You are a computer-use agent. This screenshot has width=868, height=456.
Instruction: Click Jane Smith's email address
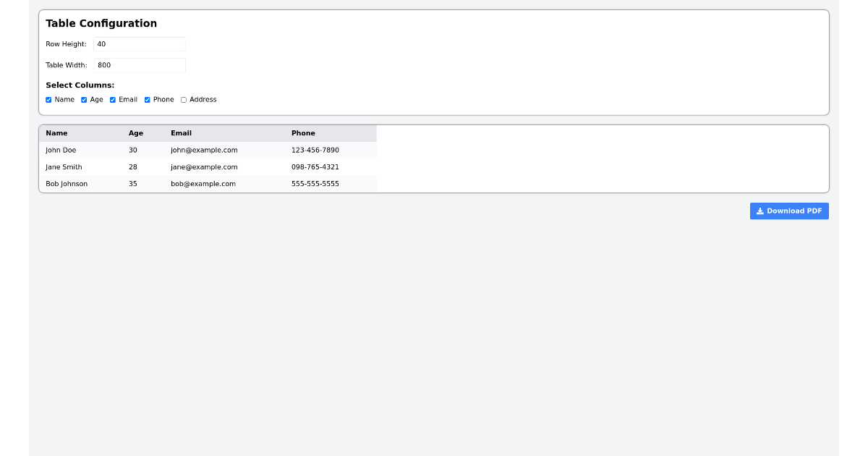click(x=203, y=166)
